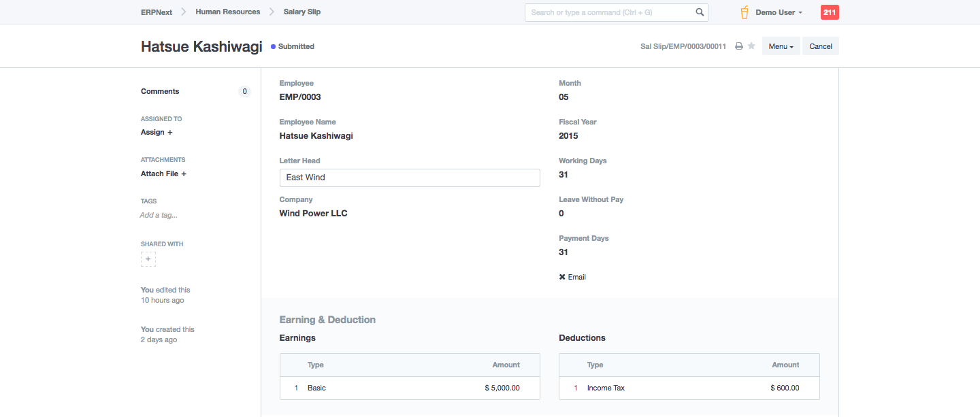Expand the Menu dropdown
The height and width of the screenshot is (417, 980).
click(781, 46)
